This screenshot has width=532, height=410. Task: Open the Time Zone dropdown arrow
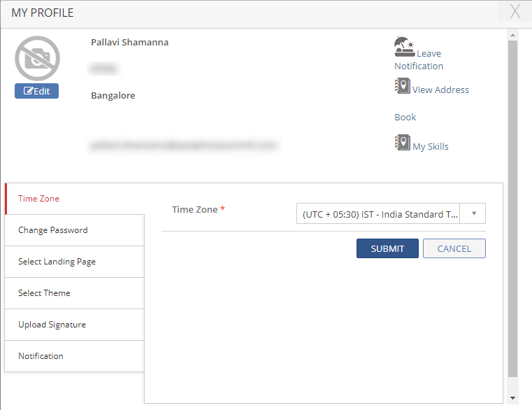click(473, 213)
